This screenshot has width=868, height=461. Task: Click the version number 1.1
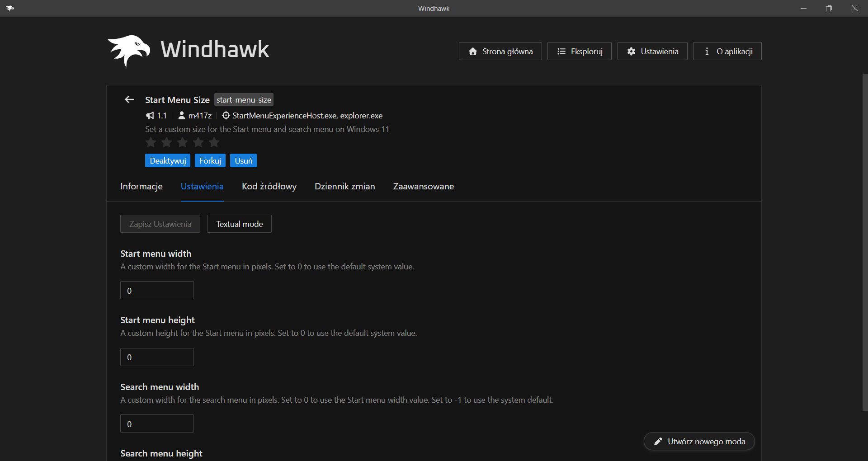pos(162,116)
